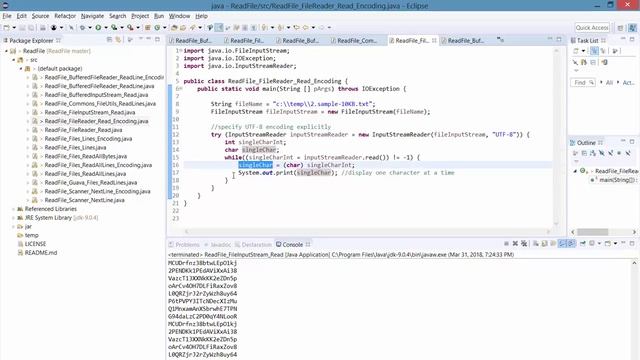Select main(String[]) in Outline view
The width and height of the screenshot is (640, 360).
[x=617, y=180]
